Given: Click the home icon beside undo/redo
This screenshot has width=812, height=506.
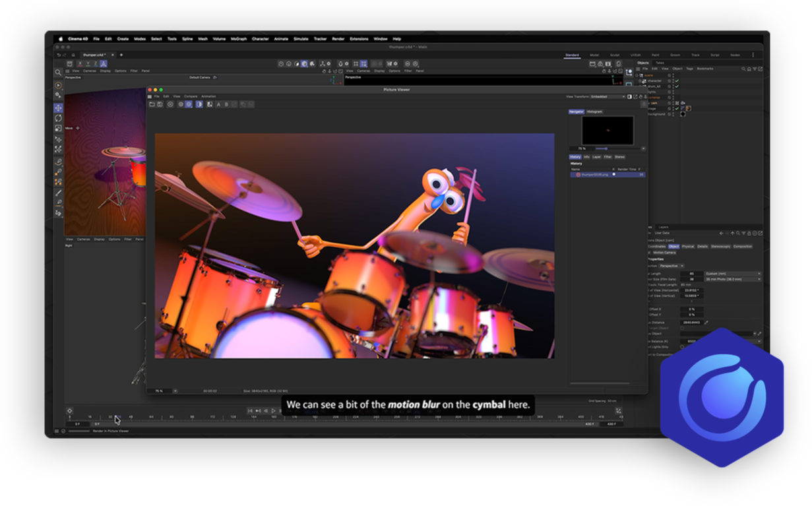Looking at the screenshot, I should (x=73, y=55).
